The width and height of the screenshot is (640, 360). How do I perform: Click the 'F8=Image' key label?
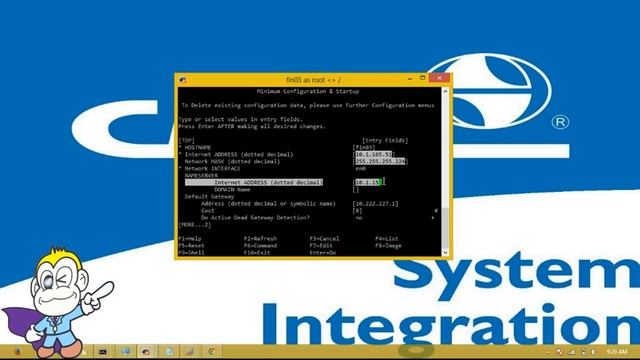pos(388,245)
